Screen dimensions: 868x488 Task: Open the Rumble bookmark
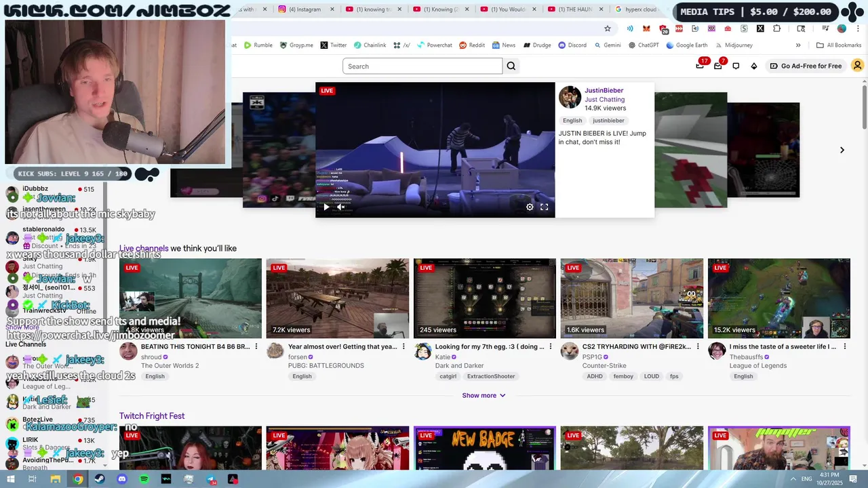click(x=258, y=45)
